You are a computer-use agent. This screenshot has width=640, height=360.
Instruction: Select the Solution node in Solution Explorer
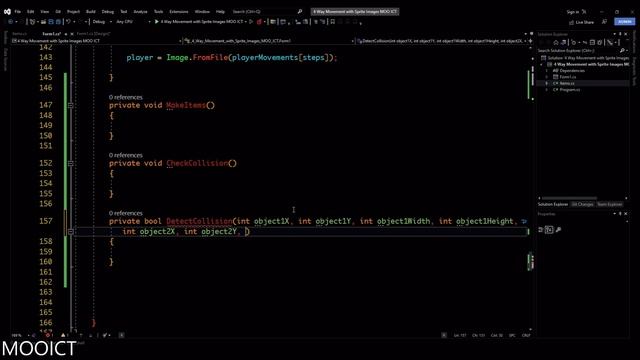pos(584,58)
